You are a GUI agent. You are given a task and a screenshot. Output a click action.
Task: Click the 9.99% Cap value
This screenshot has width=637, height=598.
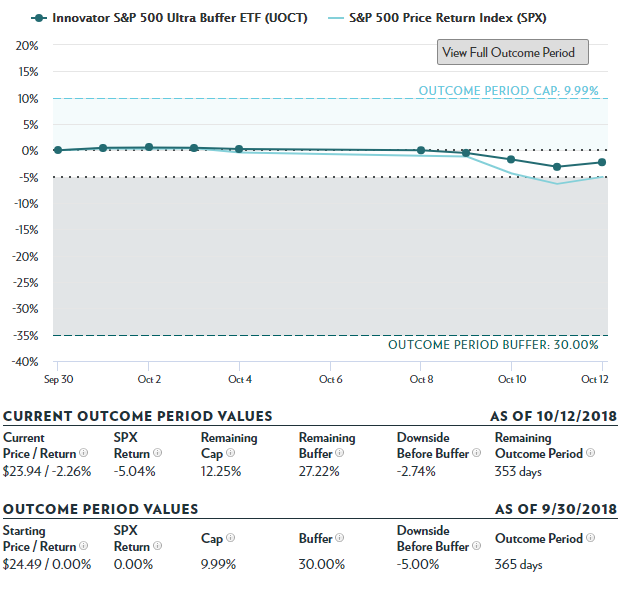coord(219,564)
